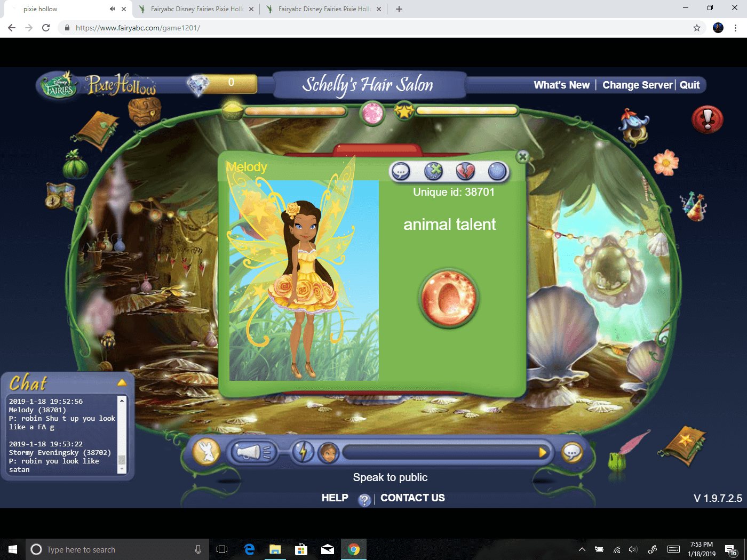This screenshot has width=747, height=560.
Task: Block Melody with the green X icon
Action: pos(433,171)
